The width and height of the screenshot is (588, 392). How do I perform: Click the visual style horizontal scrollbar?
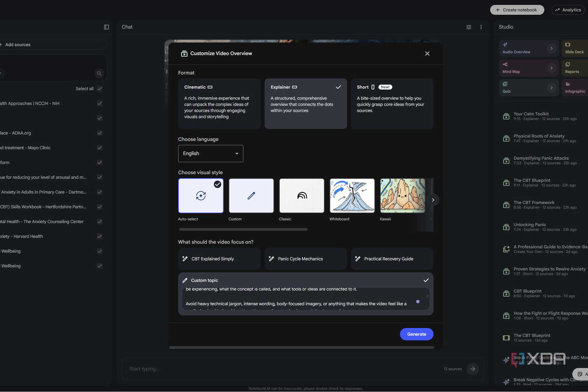point(243,229)
